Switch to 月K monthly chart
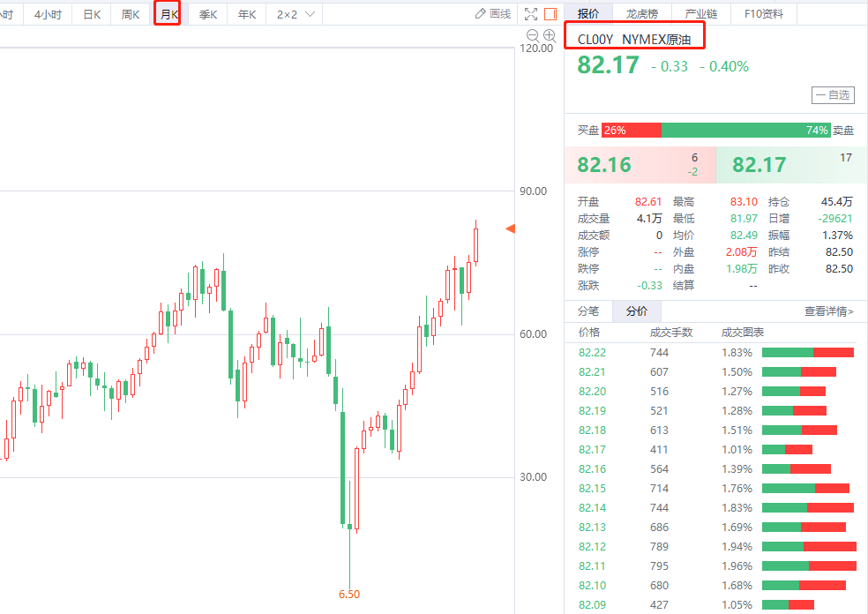 tap(168, 14)
